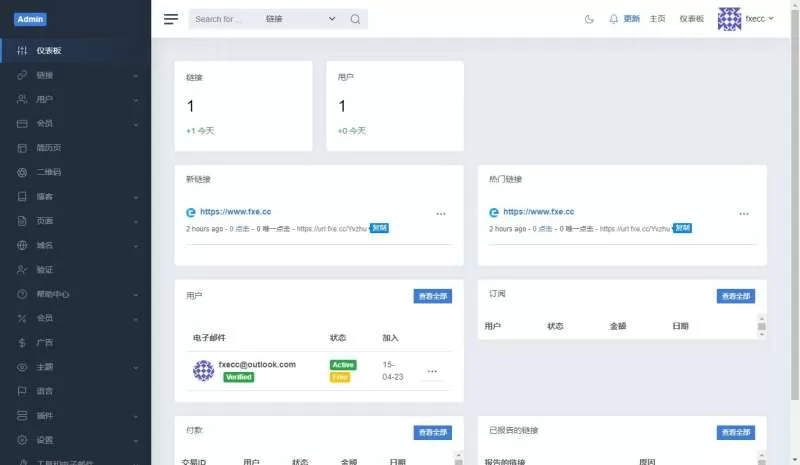The image size is (800, 465).
Task: Open https://www.fxe.cc link under 新链接
Action: (x=236, y=212)
